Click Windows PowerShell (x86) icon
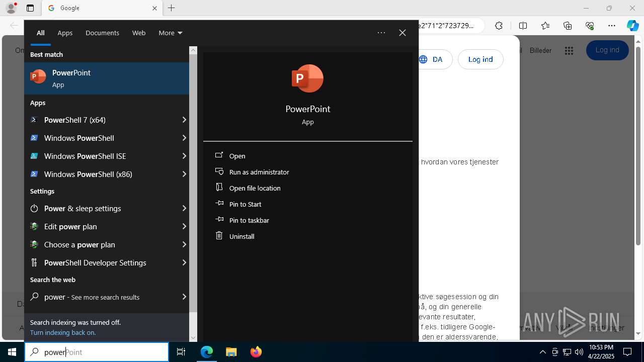This screenshot has width=644, height=362. tap(34, 174)
